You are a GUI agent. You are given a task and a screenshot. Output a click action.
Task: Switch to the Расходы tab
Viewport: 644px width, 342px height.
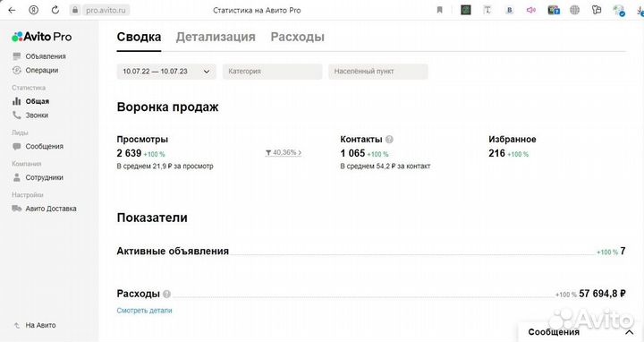pyautogui.click(x=297, y=37)
